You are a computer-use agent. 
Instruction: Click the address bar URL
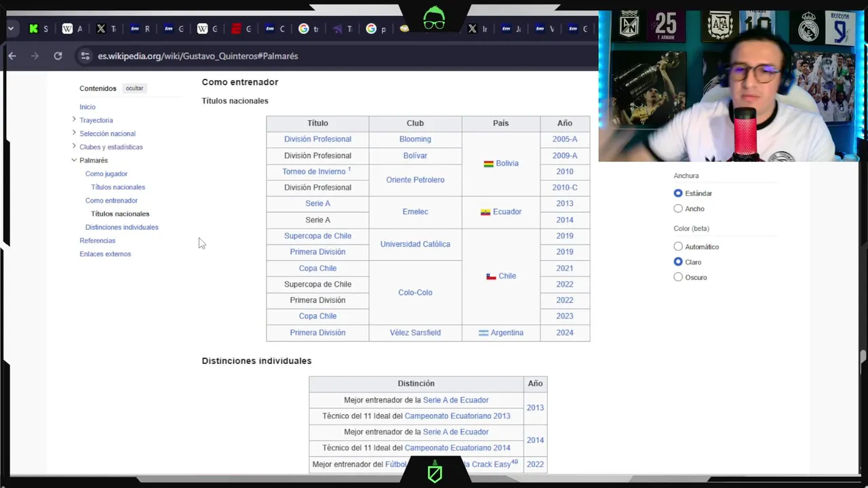coord(198,56)
